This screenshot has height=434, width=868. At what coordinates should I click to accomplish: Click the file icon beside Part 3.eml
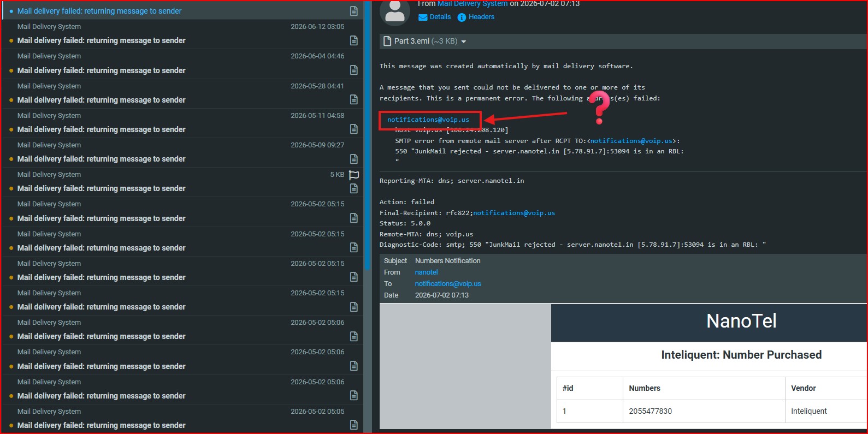pyautogui.click(x=387, y=41)
